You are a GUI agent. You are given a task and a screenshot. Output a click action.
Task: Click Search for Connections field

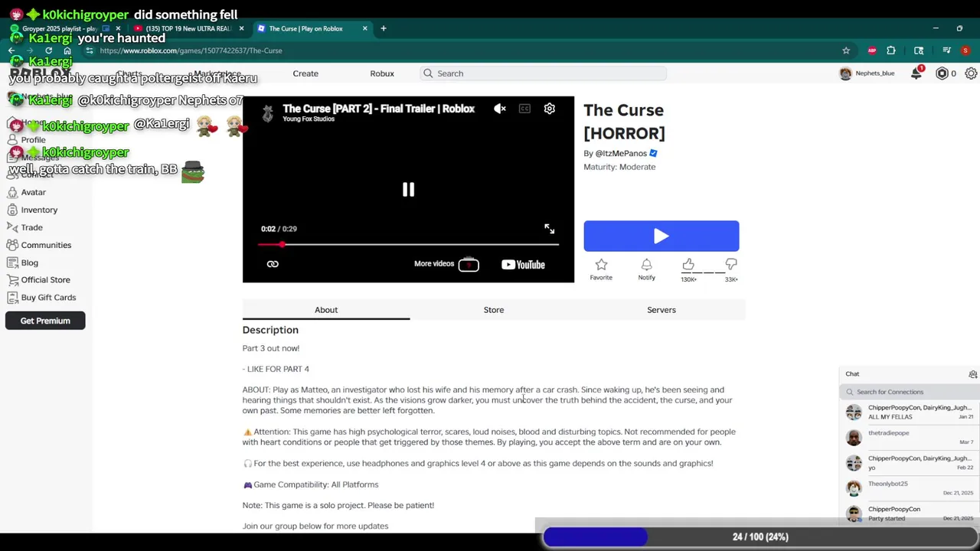point(909,392)
